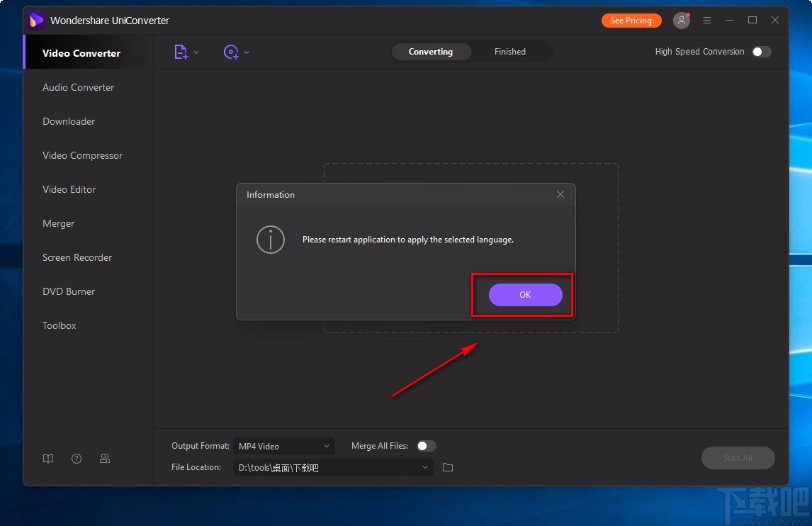Switch to the Finished tab
This screenshot has height=526, width=812.
[x=510, y=52]
